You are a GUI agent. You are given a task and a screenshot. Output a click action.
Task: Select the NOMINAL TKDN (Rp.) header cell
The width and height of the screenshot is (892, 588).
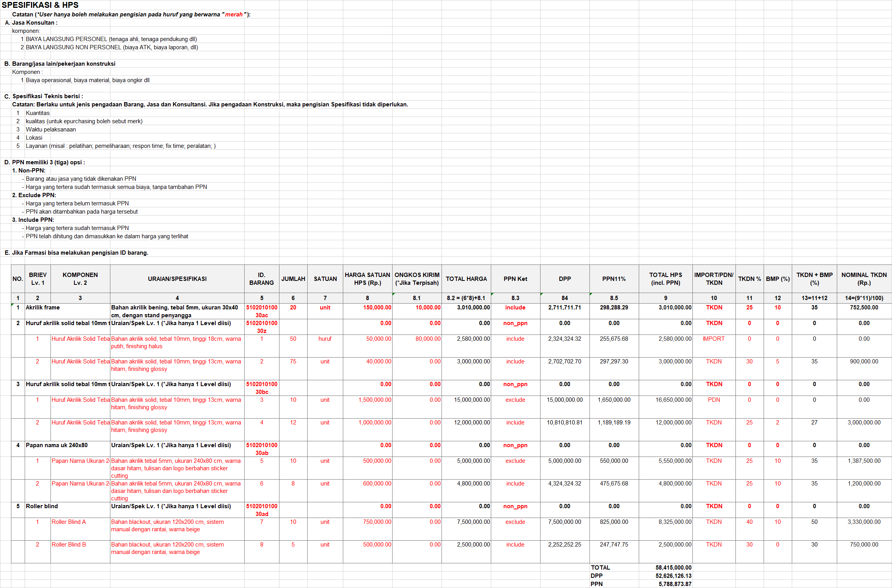[x=864, y=279]
